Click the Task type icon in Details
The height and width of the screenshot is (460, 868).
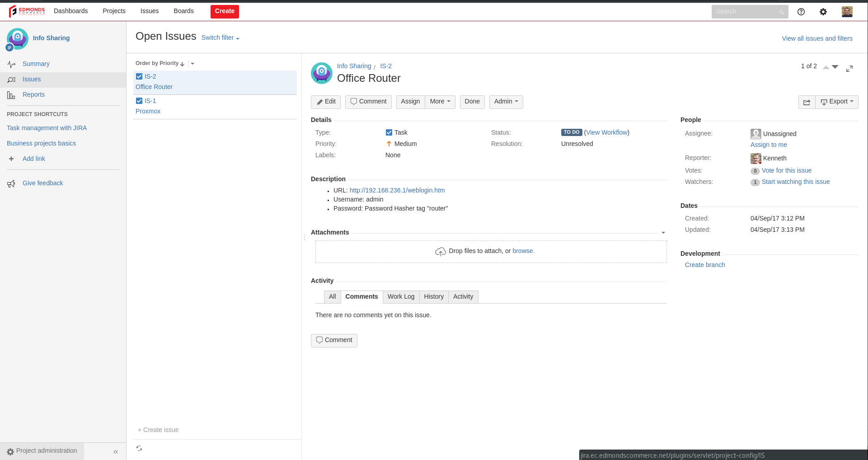pos(389,132)
